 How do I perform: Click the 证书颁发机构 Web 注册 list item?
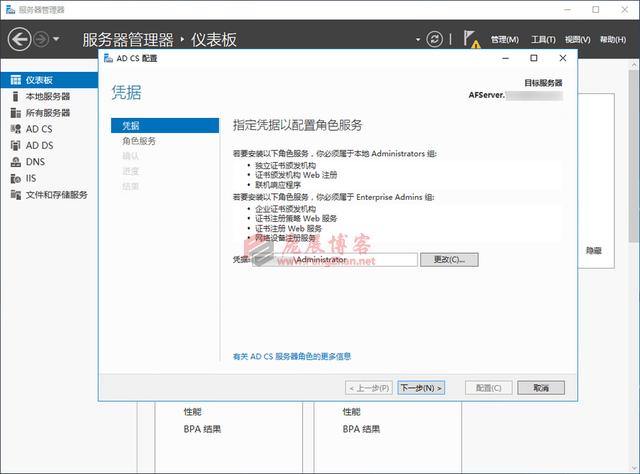pos(296,175)
